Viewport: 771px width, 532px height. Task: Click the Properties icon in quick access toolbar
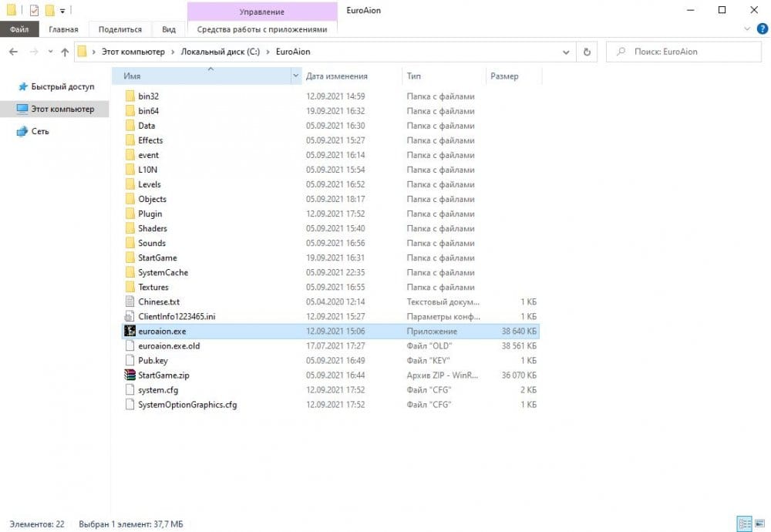34,10
